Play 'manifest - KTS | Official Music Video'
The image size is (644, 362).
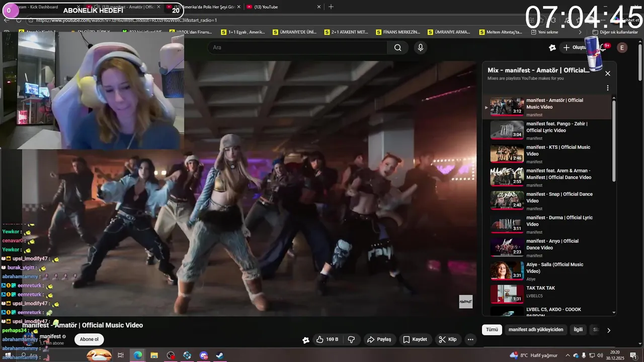click(548, 154)
